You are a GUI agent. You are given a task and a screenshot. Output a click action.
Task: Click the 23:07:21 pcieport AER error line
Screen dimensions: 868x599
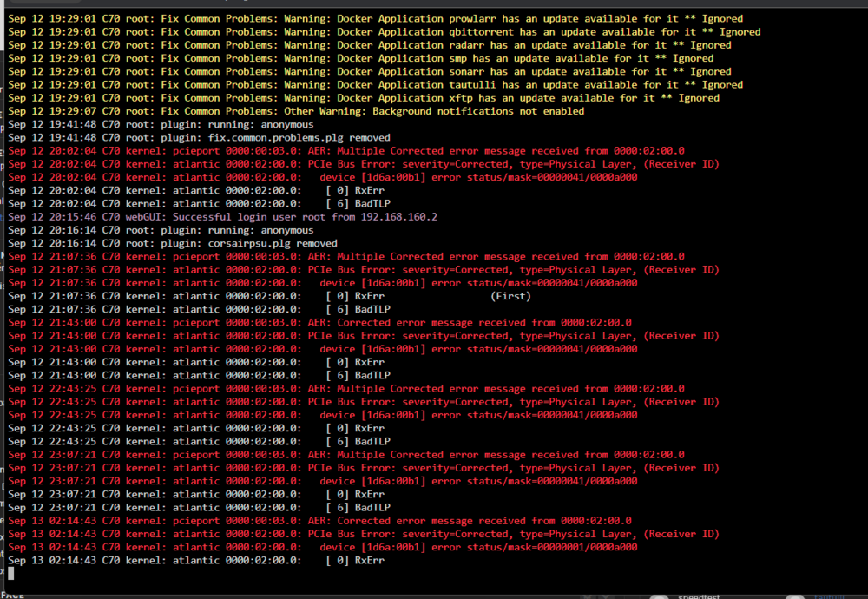click(346, 455)
